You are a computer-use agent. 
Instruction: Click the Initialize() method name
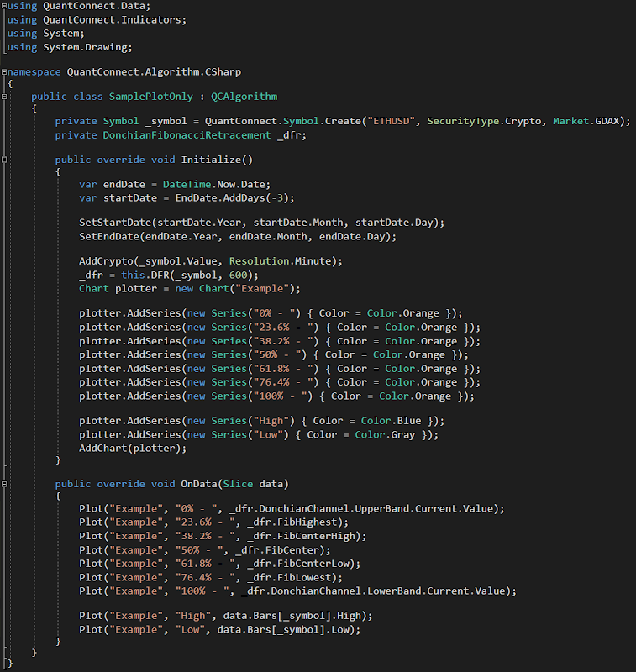pyautogui.click(x=217, y=160)
